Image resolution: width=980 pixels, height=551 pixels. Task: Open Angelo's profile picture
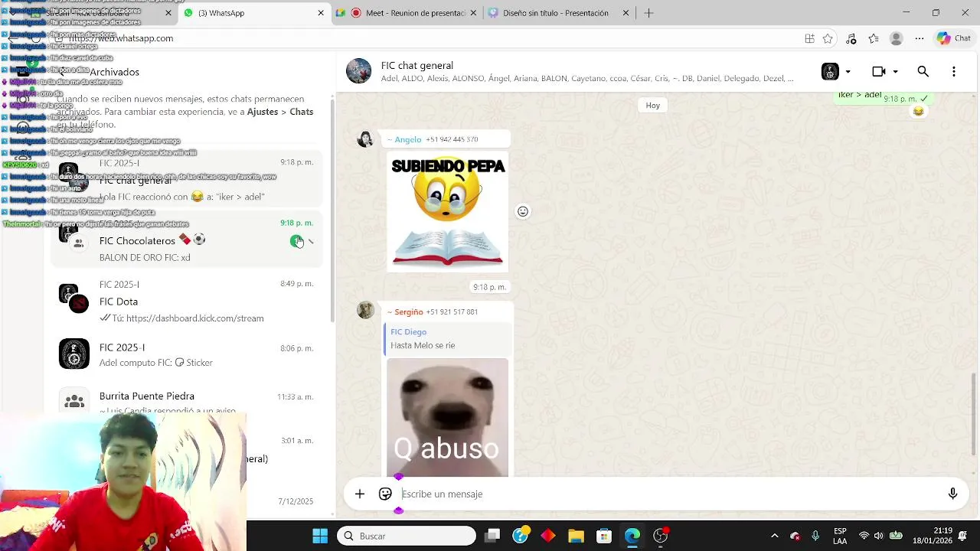[x=366, y=139]
